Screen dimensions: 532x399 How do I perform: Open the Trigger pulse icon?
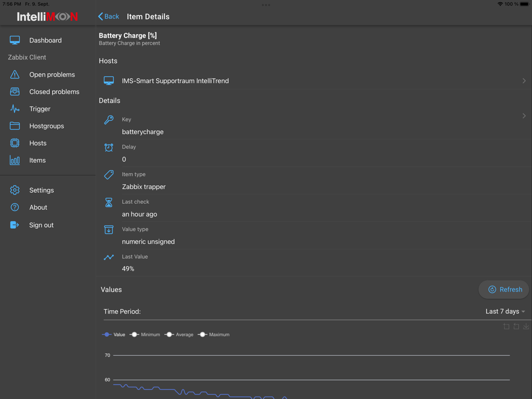click(14, 109)
